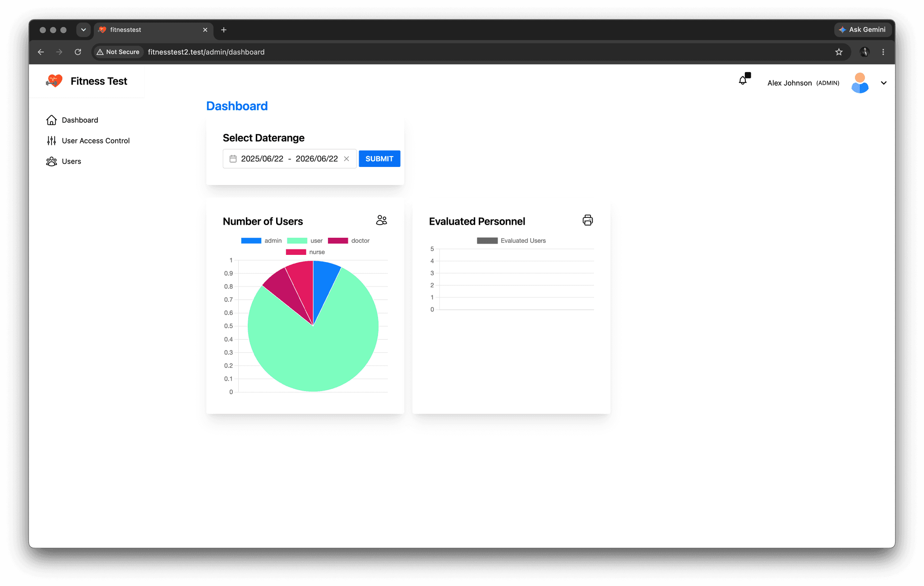Click the forward navigation arrow
924x586 pixels.
[x=59, y=52]
